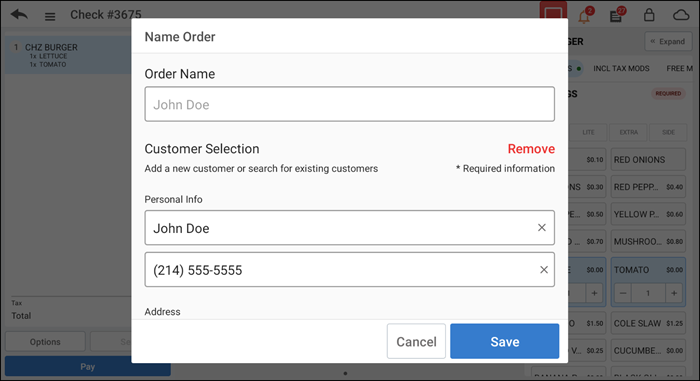Viewport: 700px width, 381px height.
Task: Open the hamburger menu icon
Action: [50, 17]
